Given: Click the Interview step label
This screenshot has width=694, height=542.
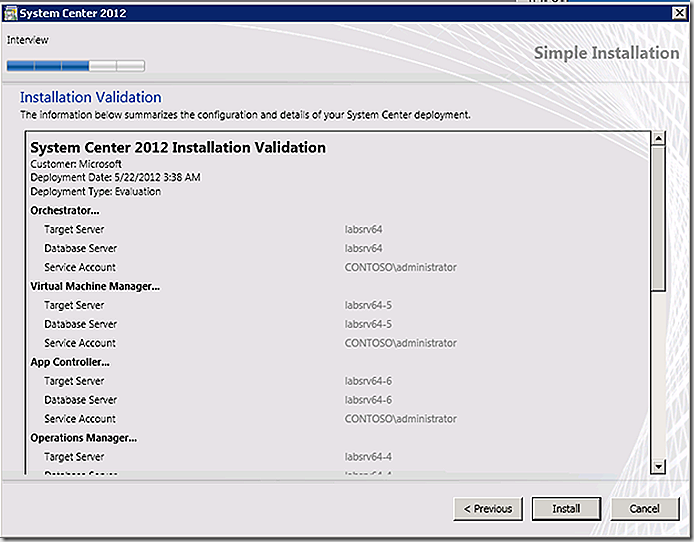Looking at the screenshot, I should tap(27, 40).
